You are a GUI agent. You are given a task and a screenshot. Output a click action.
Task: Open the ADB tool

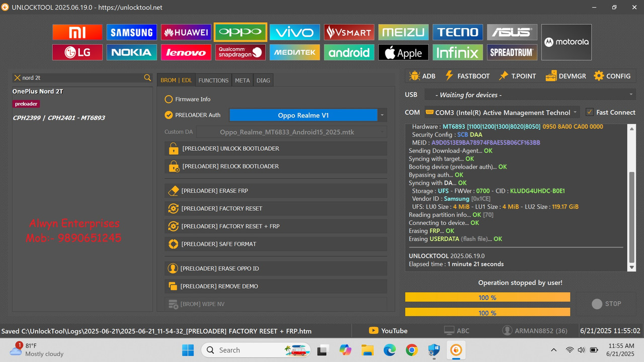423,76
